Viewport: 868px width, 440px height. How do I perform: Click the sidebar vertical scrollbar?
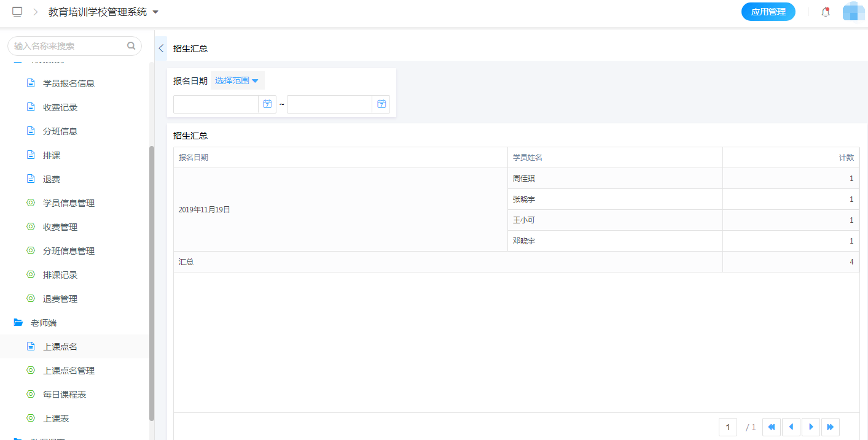coord(152,282)
